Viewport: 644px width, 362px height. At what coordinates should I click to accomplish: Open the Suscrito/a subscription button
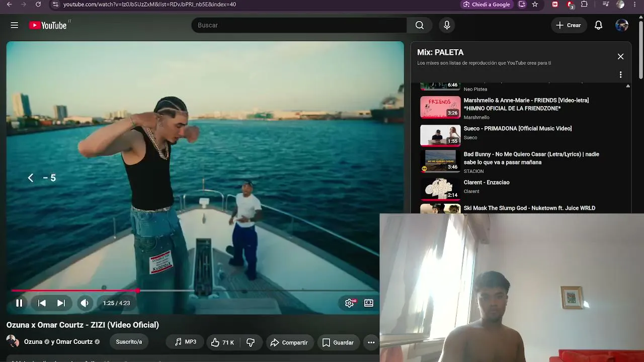tap(129, 342)
